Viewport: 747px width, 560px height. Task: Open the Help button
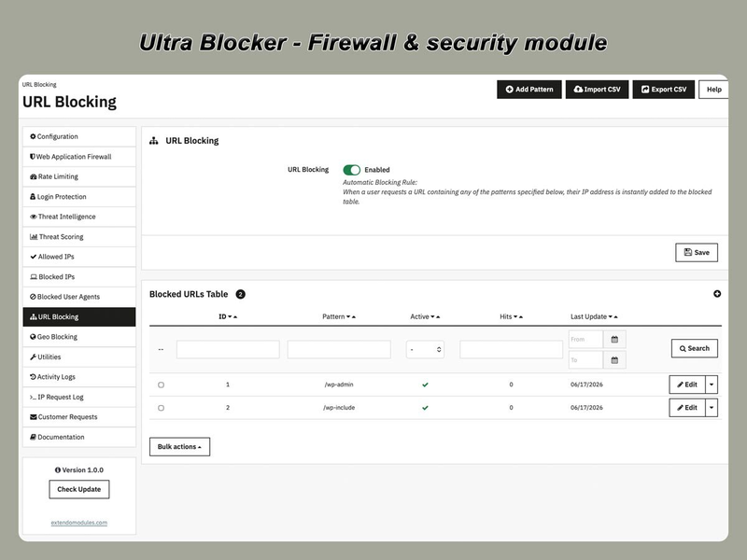click(713, 90)
